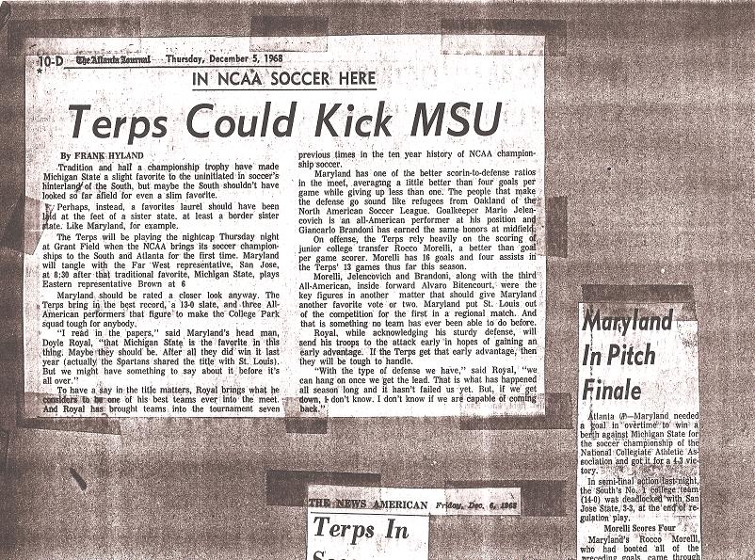This screenshot has height=560, width=755.
Task: Click the 'I read in the papers' quote
Action: point(160,357)
